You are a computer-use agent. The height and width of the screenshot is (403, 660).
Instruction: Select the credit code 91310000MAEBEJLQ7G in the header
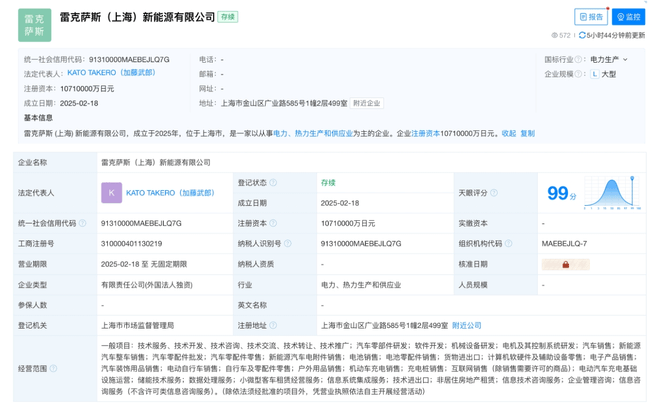point(129,59)
